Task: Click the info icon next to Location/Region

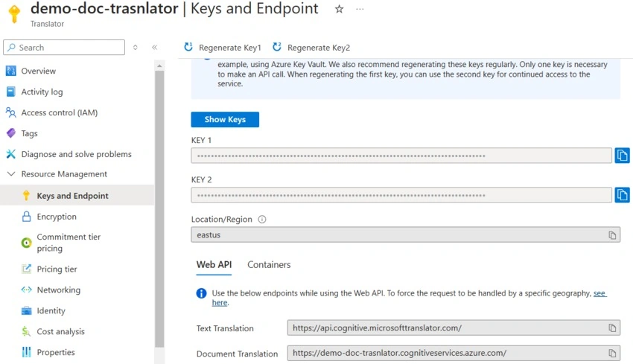Action: coord(262,219)
